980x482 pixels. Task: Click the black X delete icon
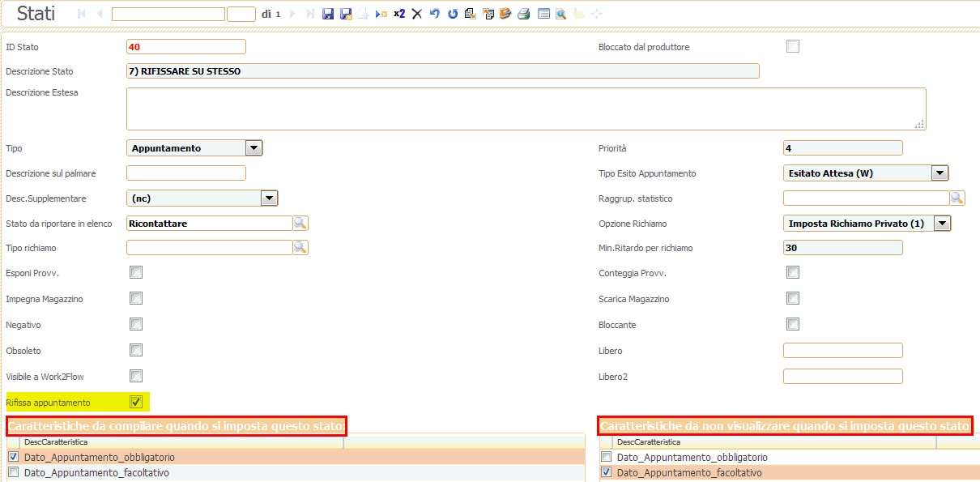pos(417,14)
